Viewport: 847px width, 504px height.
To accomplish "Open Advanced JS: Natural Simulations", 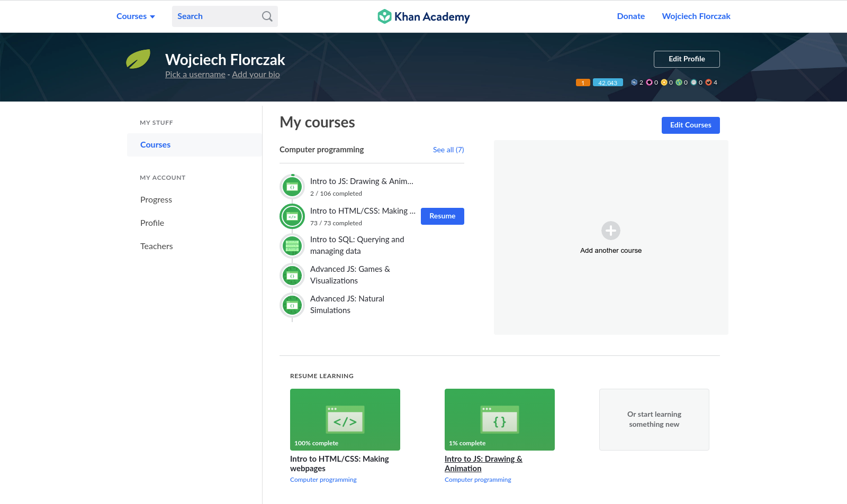I will (347, 305).
